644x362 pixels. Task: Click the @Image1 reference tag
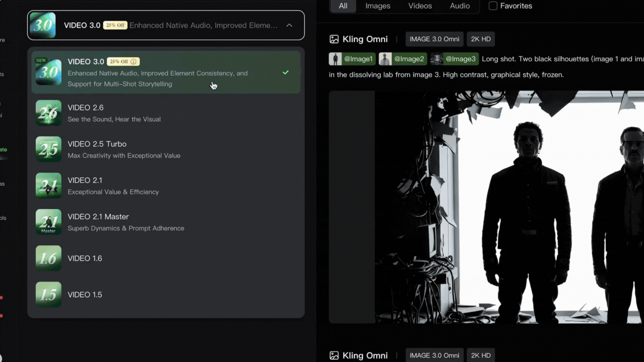(x=352, y=59)
